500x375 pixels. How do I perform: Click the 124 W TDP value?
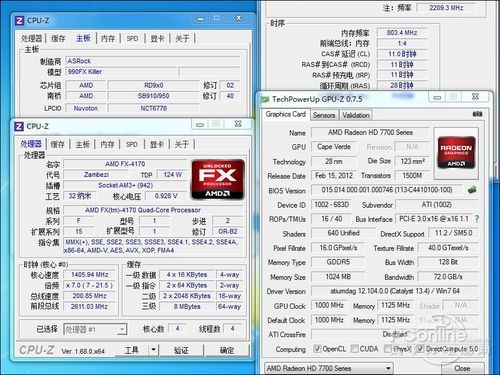pos(172,175)
